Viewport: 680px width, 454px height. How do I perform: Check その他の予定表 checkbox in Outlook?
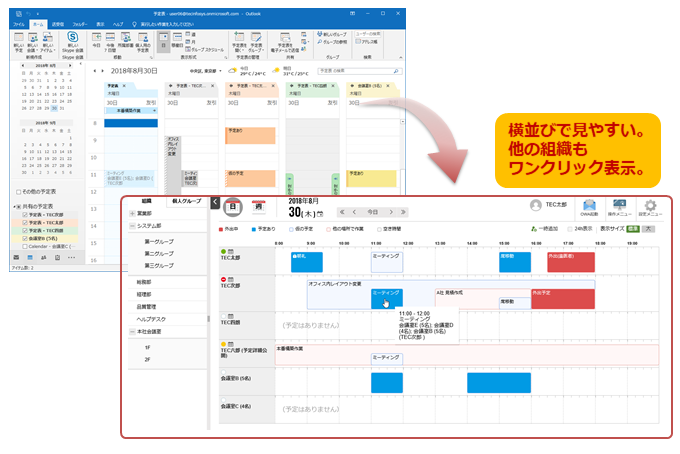pyautogui.click(x=18, y=192)
